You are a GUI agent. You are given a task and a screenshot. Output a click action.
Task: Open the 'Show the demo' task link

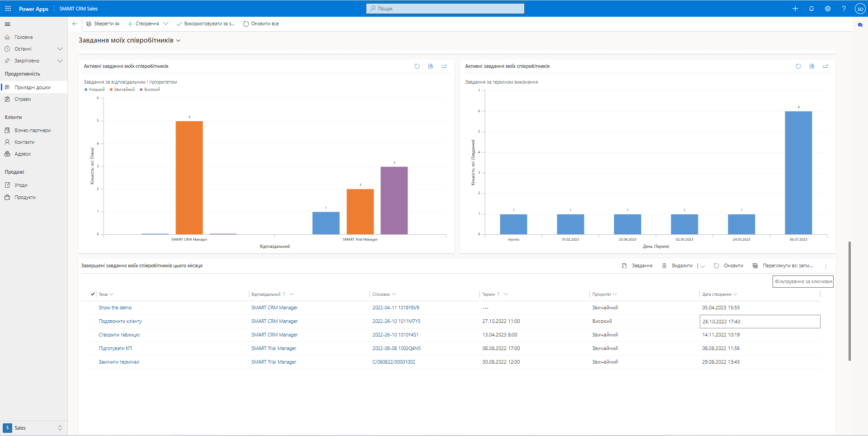tap(115, 308)
